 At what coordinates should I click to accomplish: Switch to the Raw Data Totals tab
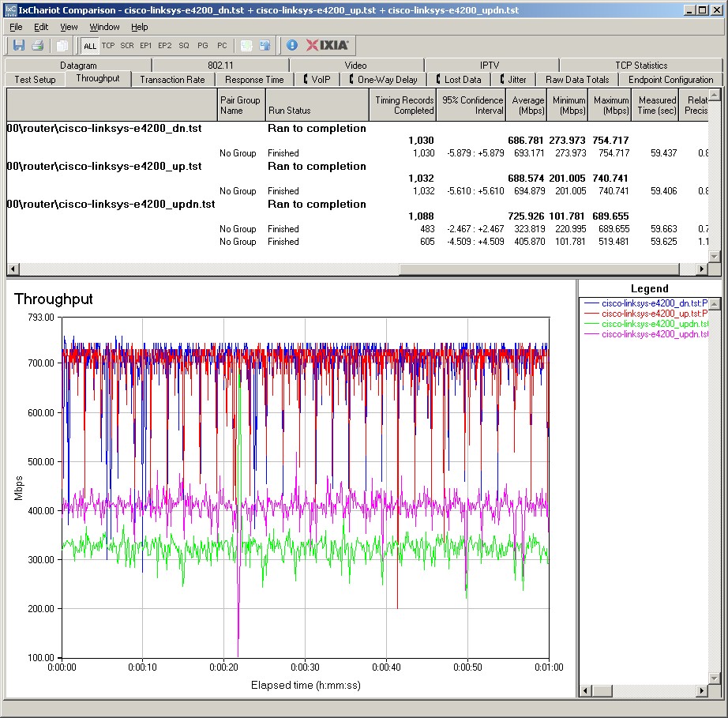point(577,80)
